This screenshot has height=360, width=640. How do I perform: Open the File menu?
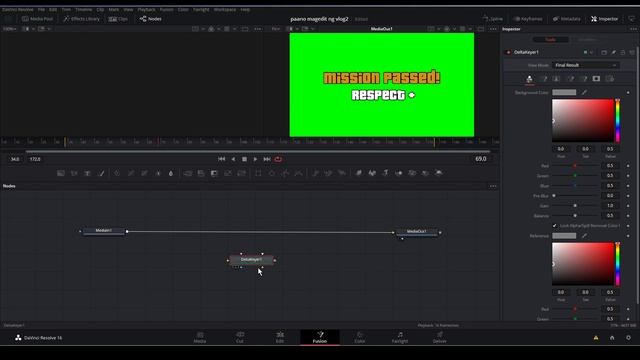[x=41, y=9]
